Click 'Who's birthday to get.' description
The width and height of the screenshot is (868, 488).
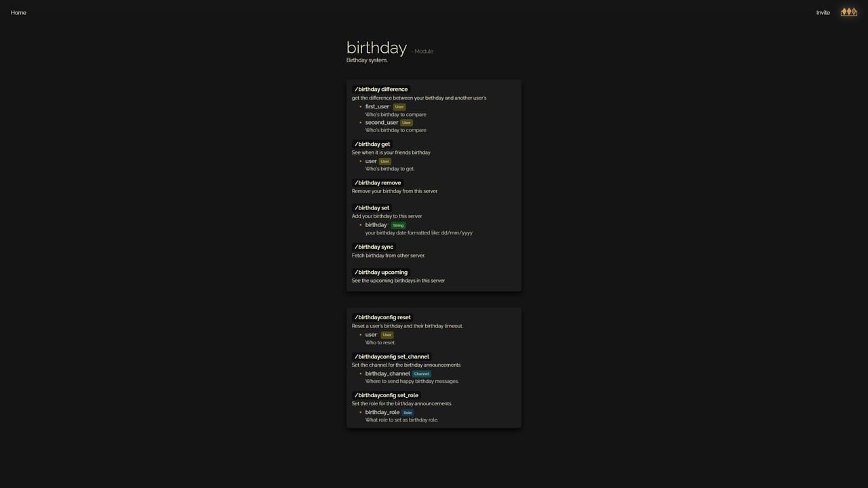(x=390, y=169)
